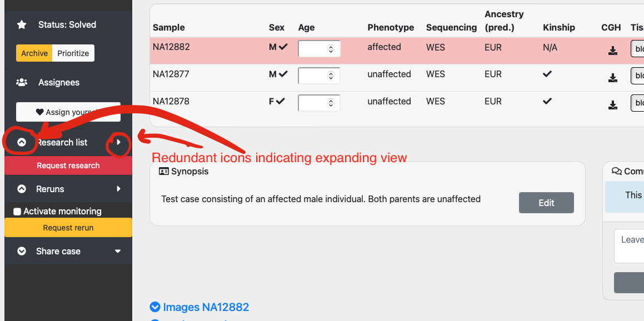Click the Assignees group icon
644x321 pixels.
coord(21,82)
